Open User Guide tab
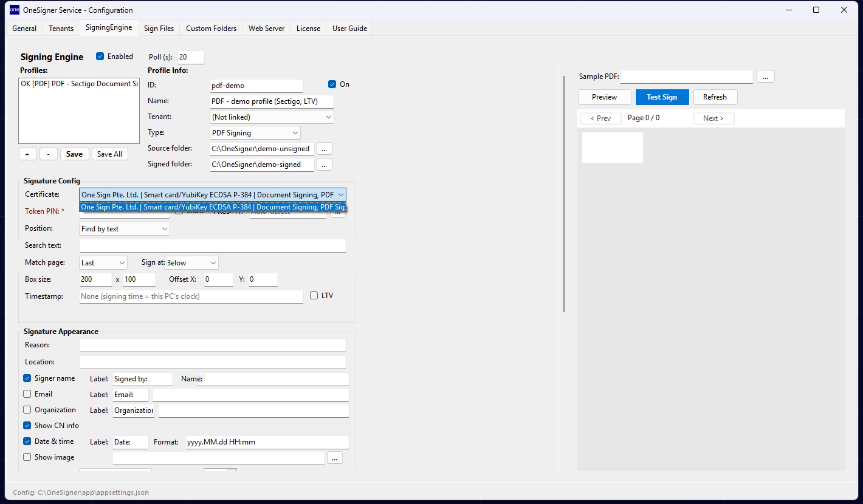863x504 pixels. click(349, 29)
